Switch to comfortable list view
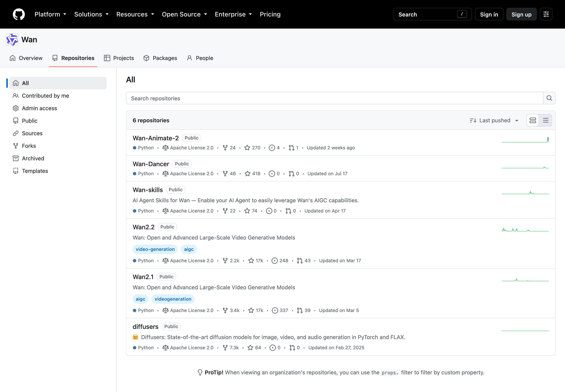Viewport: 565px width, 392px height. click(x=533, y=120)
